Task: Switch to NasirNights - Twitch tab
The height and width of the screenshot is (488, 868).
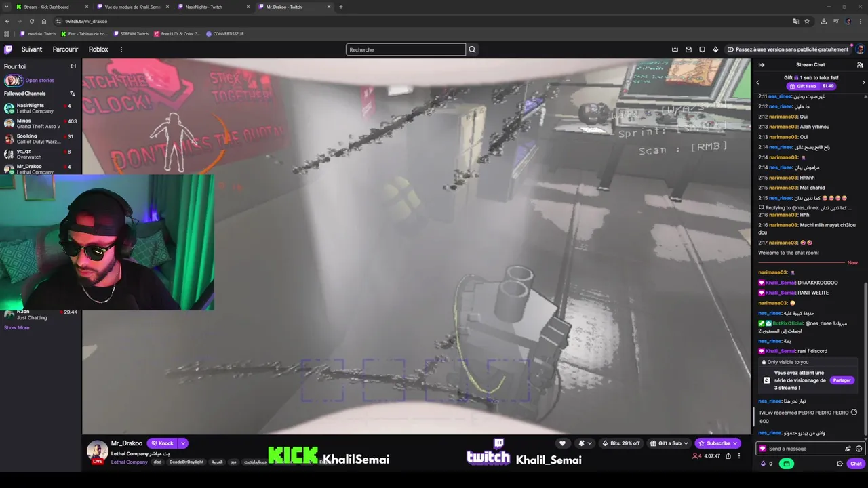Action: pyautogui.click(x=214, y=7)
